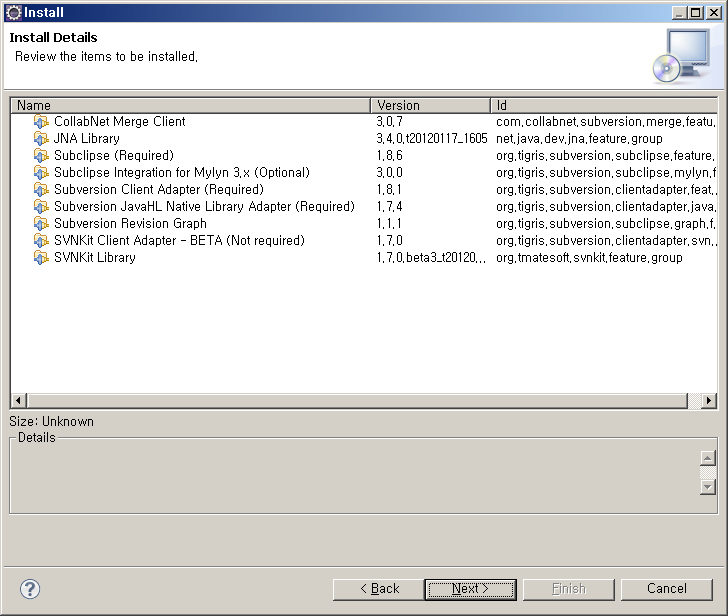The width and height of the screenshot is (728, 616).
Task: Sort list by Version column header
Action: [430, 105]
